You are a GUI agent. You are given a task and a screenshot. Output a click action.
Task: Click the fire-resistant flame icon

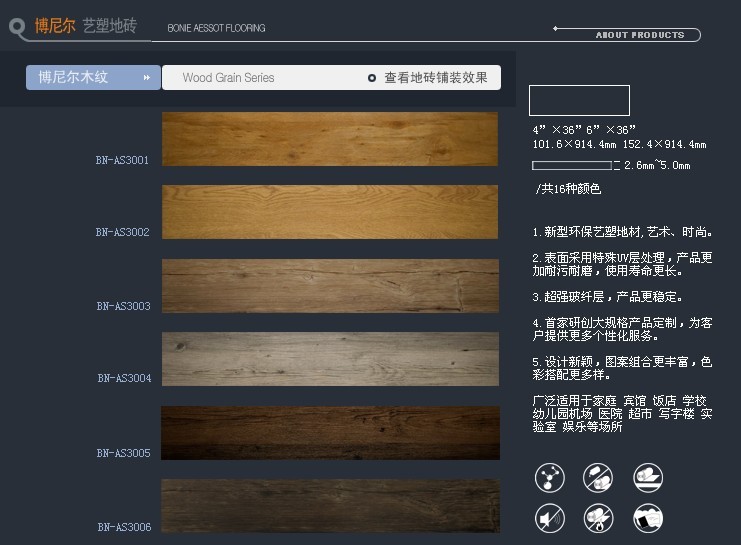click(x=598, y=518)
